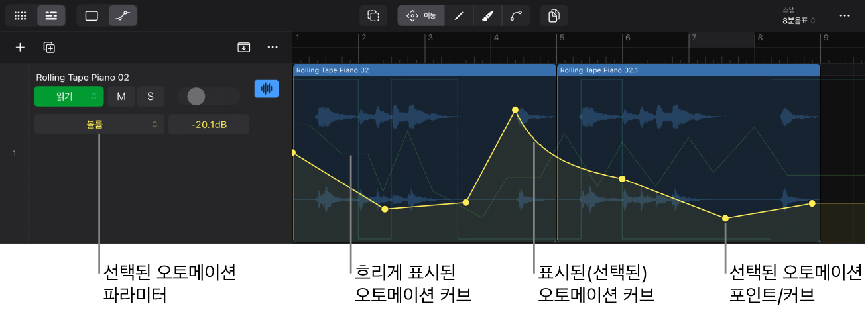Open track header more options menu

pos(273,47)
